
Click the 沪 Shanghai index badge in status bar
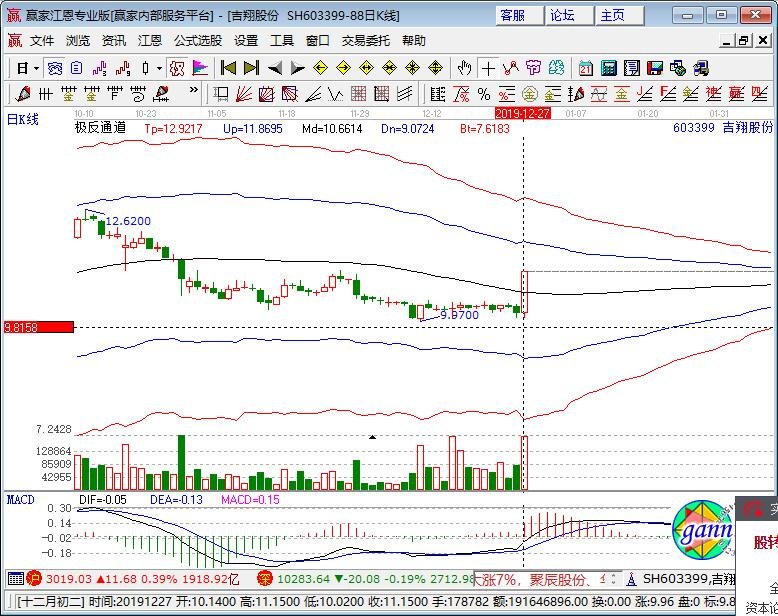tap(34, 579)
